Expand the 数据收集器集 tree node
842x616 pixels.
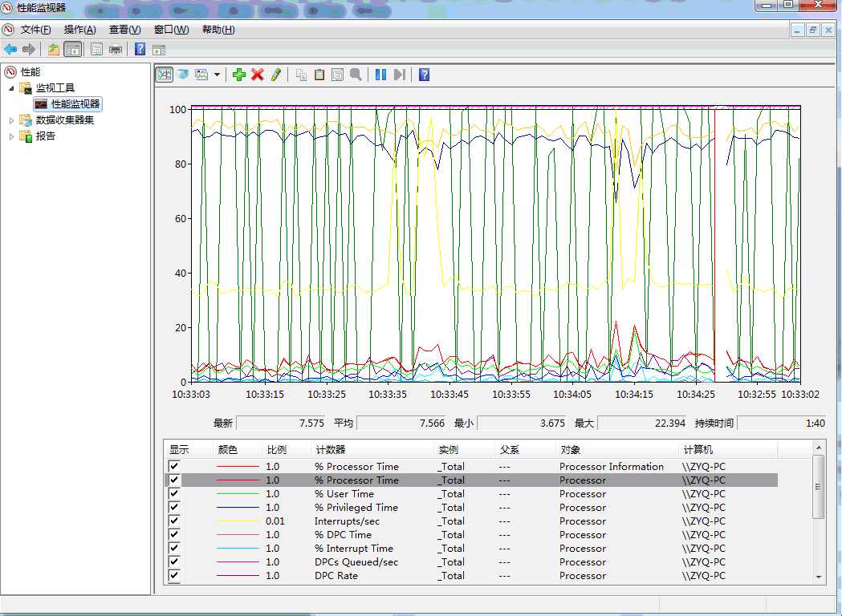point(11,120)
